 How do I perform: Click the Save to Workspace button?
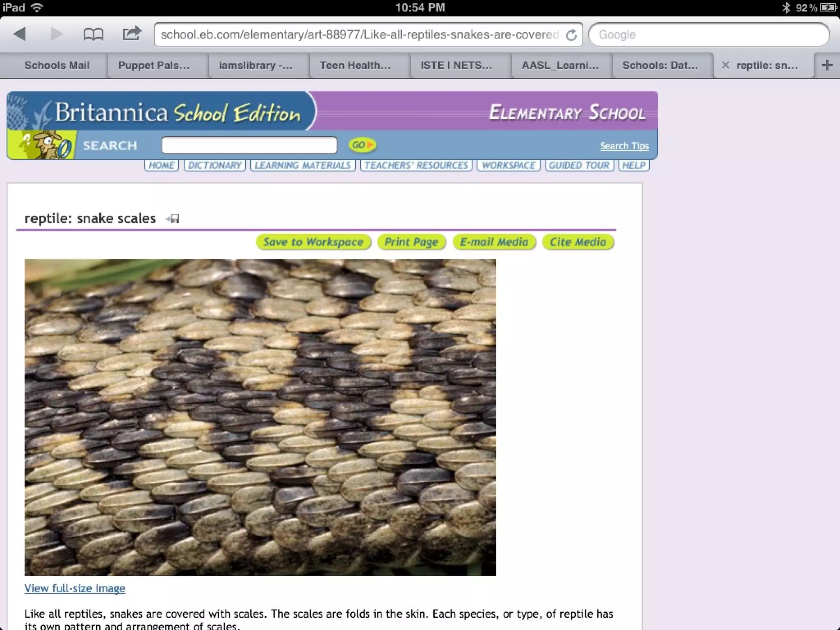tap(313, 242)
